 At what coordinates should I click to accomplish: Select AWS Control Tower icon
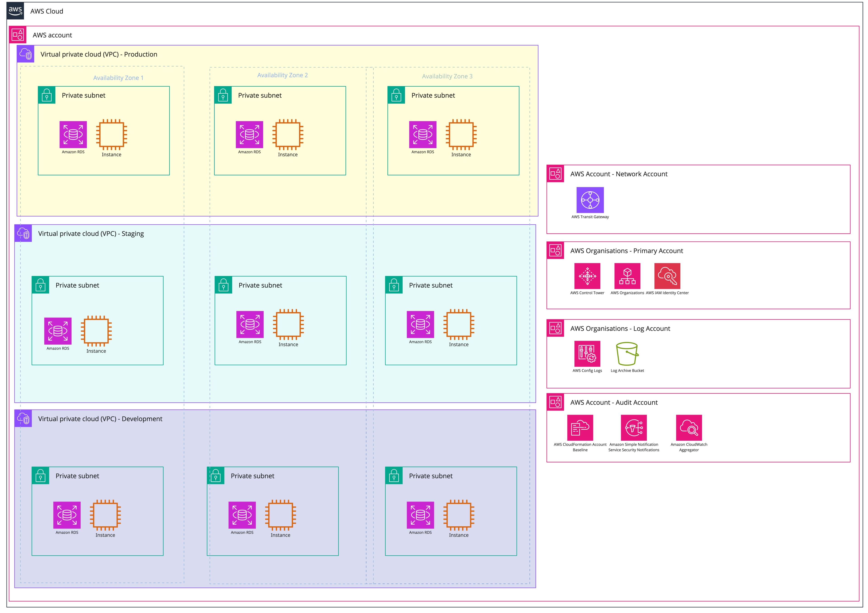coord(587,276)
